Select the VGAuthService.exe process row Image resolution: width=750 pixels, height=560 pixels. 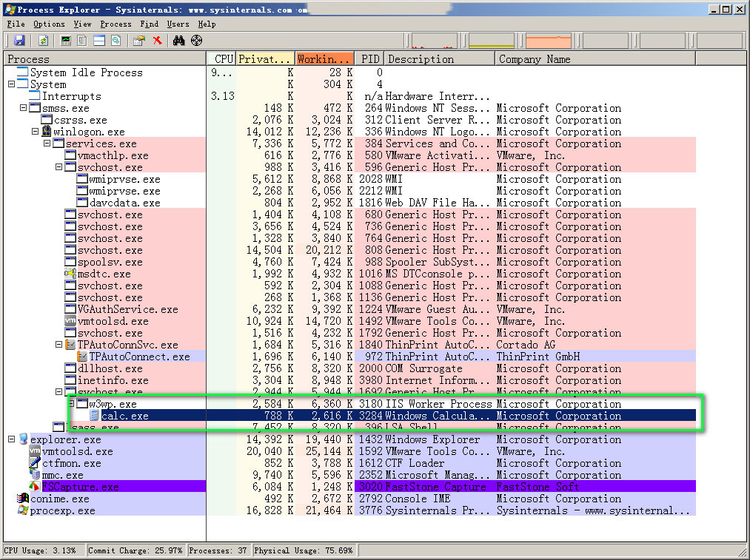point(350,309)
